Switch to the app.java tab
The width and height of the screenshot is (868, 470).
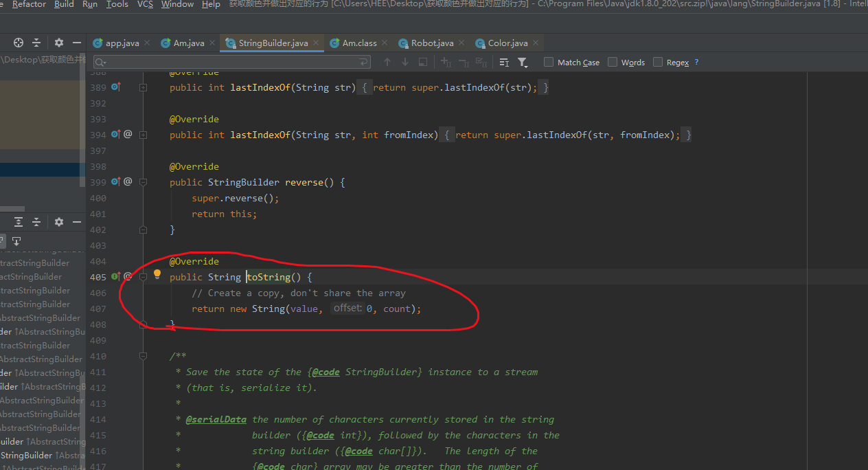pos(122,43)
